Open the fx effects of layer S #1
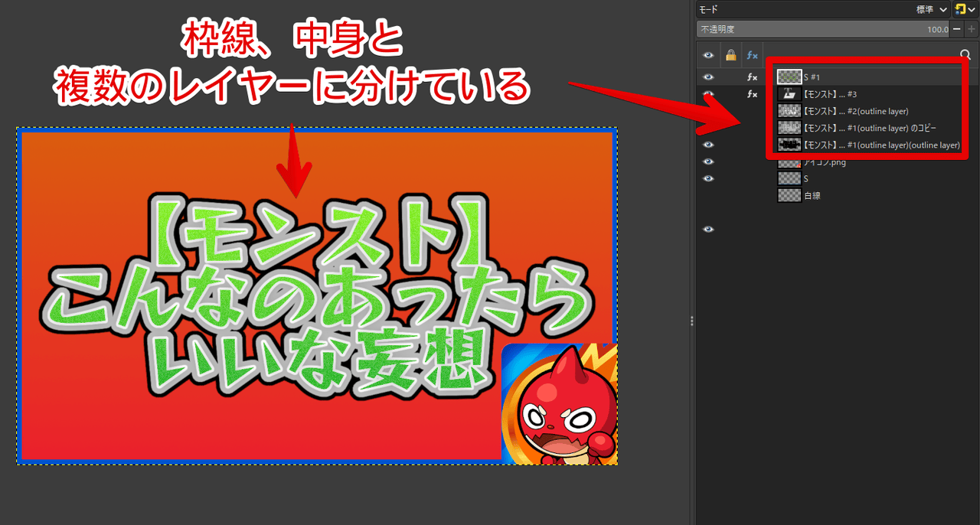The image size is (980, 525). (753, 77)
